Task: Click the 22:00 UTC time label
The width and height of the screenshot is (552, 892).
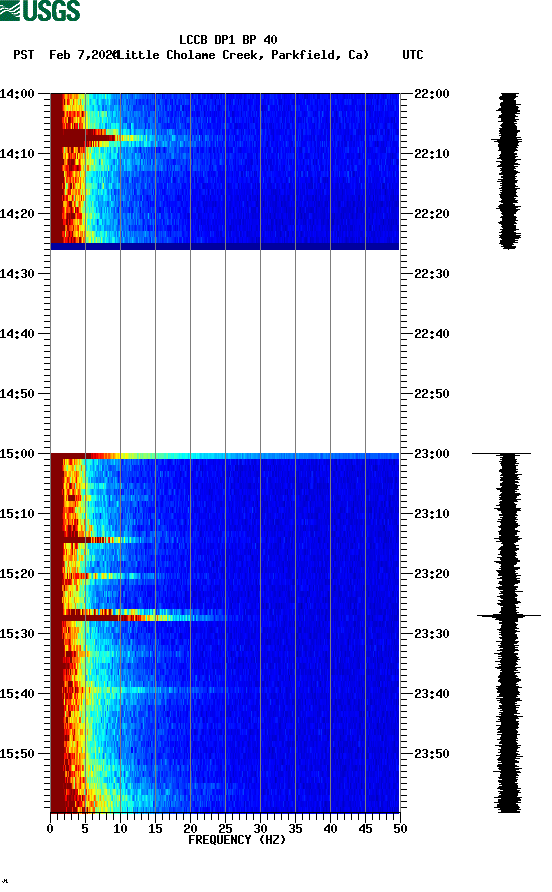Action: click(432, 94)
